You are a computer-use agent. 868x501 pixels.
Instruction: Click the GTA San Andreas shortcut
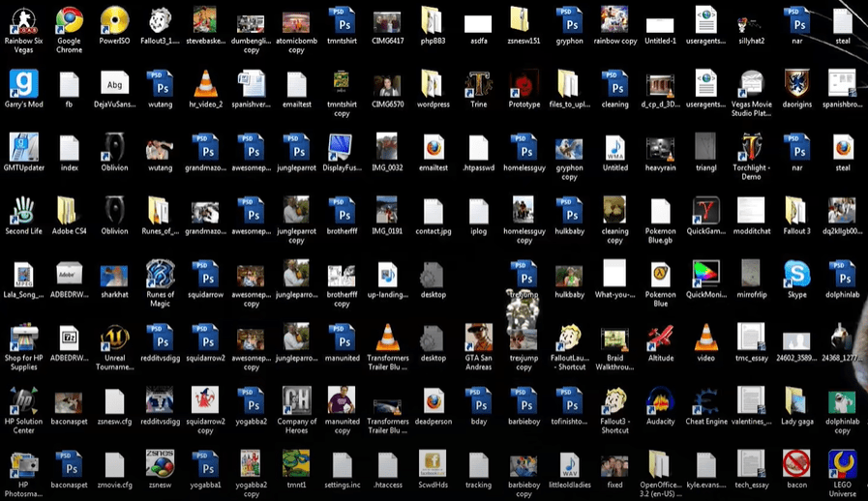click(479, 338)
